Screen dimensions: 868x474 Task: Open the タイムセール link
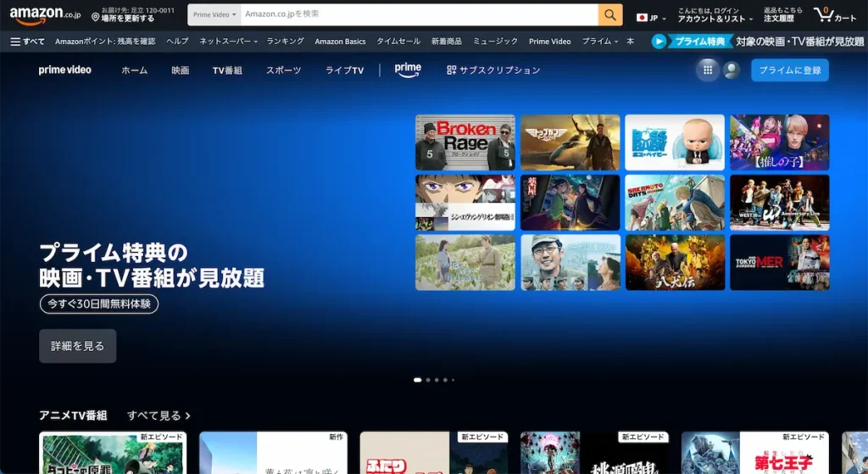point(398,42)
